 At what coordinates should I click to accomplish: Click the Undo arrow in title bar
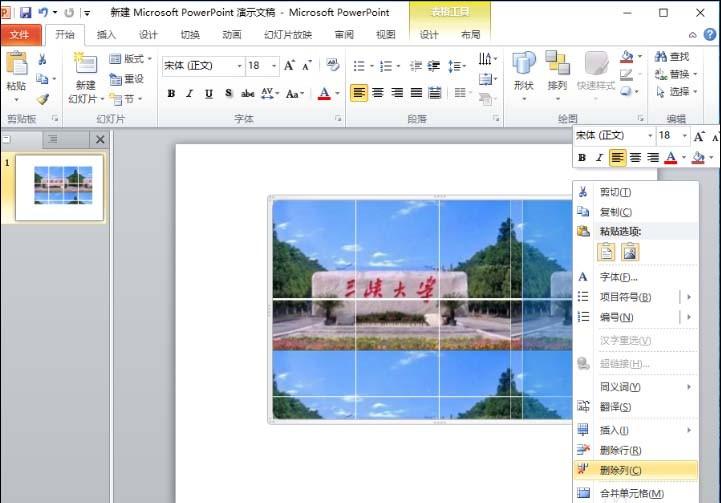coord(43,13)
